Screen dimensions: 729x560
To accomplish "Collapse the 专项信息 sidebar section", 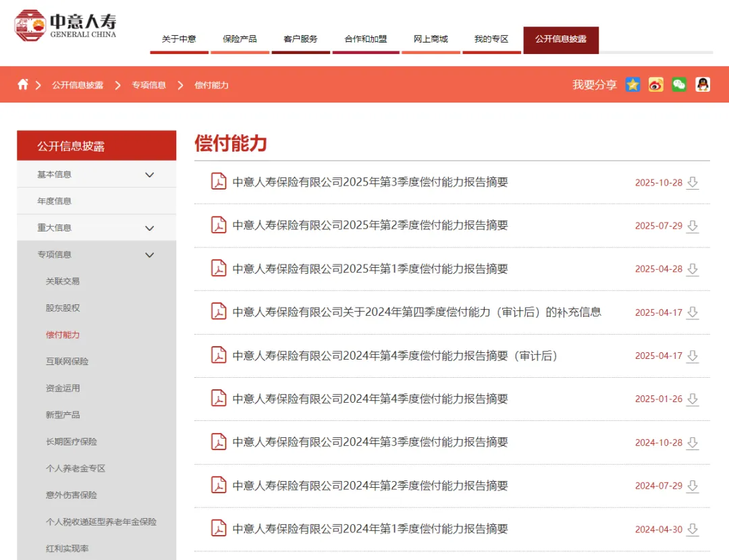I will click(150, 255).
